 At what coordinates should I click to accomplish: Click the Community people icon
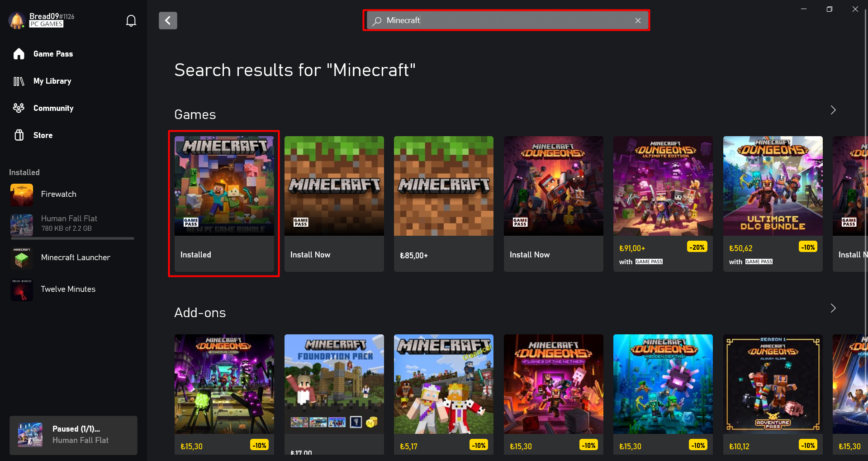pyautogui.click(x=19, y=108)
